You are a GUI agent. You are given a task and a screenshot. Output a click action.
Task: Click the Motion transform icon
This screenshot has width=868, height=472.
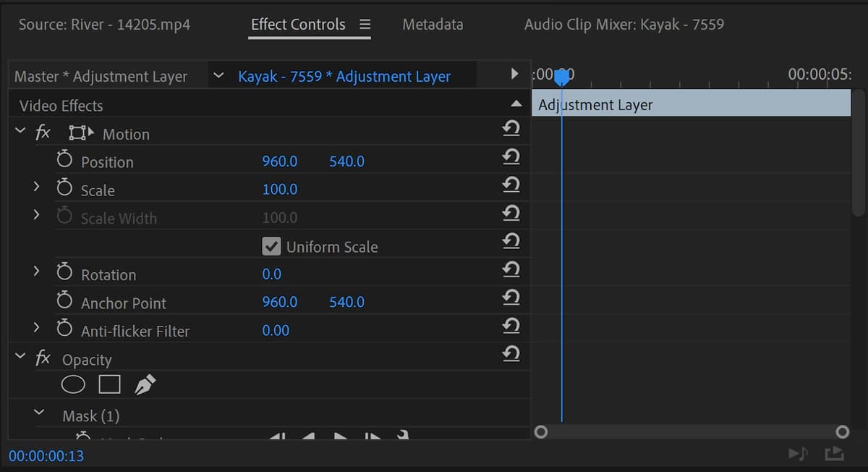pyautogui.click(x=81, y=132)
